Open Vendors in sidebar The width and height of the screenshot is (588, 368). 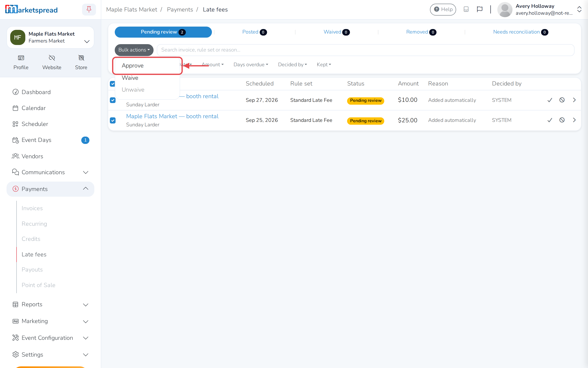50,156
